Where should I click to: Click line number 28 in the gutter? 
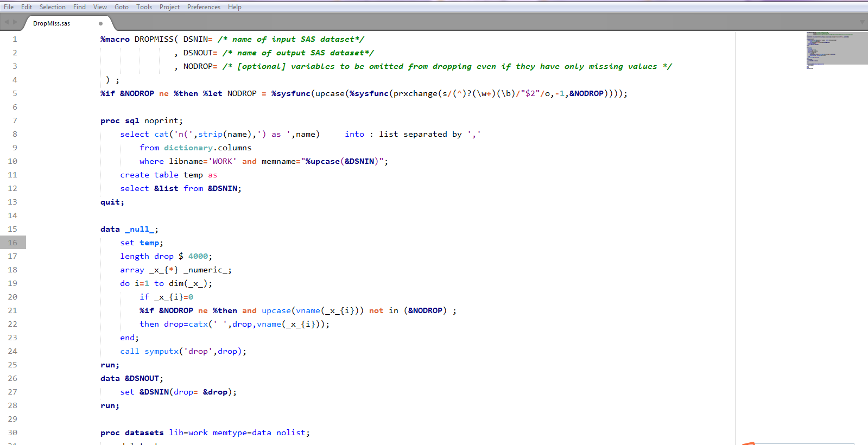(x=12, y=405)
